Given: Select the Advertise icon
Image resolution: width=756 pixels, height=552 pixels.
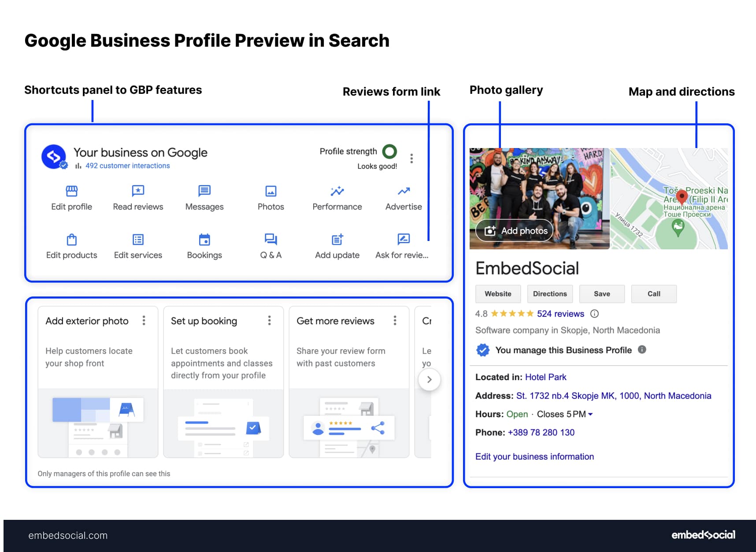Looking at the screenshot, I should point(403,191).
